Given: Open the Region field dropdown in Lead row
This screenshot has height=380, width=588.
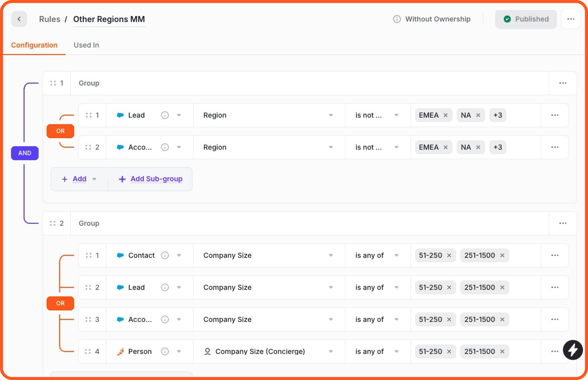Looking at the screenshot, I should [x=269, y=115].
